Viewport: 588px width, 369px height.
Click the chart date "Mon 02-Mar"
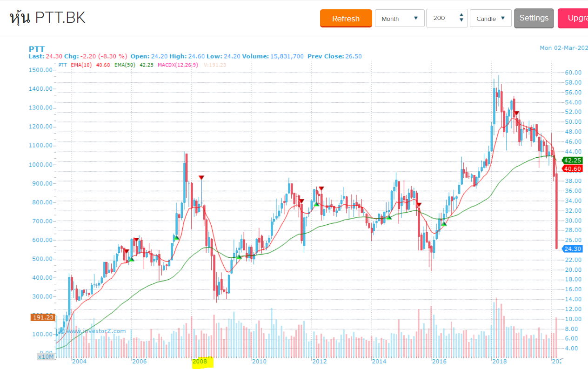click(563, 48)
